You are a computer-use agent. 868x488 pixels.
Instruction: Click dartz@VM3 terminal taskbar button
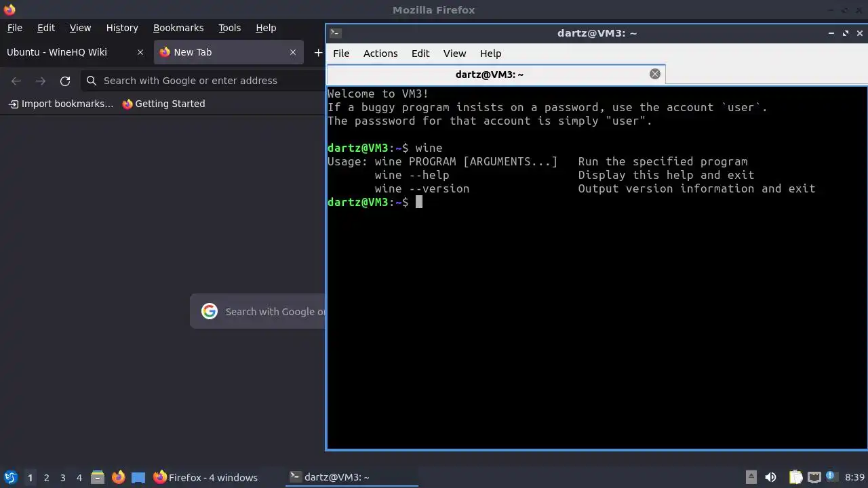click(x=352, y=477)
